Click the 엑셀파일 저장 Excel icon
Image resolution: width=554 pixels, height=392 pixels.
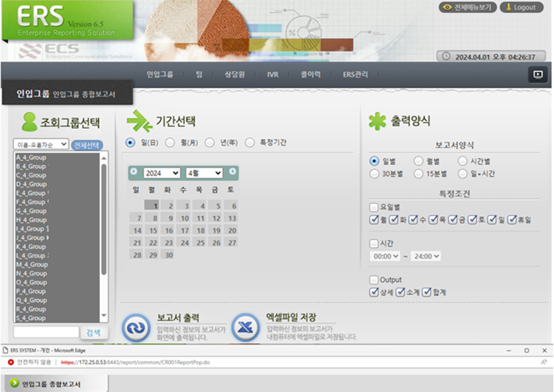pyautogui.click(x=245, y=328)
